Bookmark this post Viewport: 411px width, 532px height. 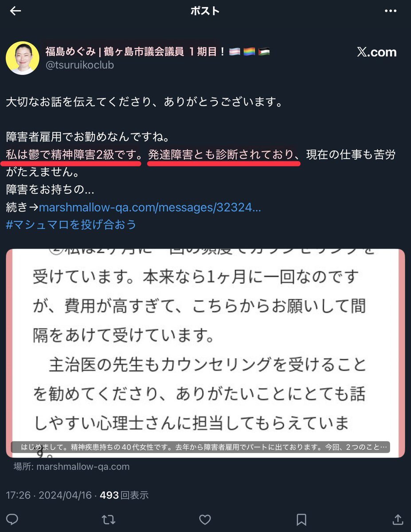[x=301, y=519]
